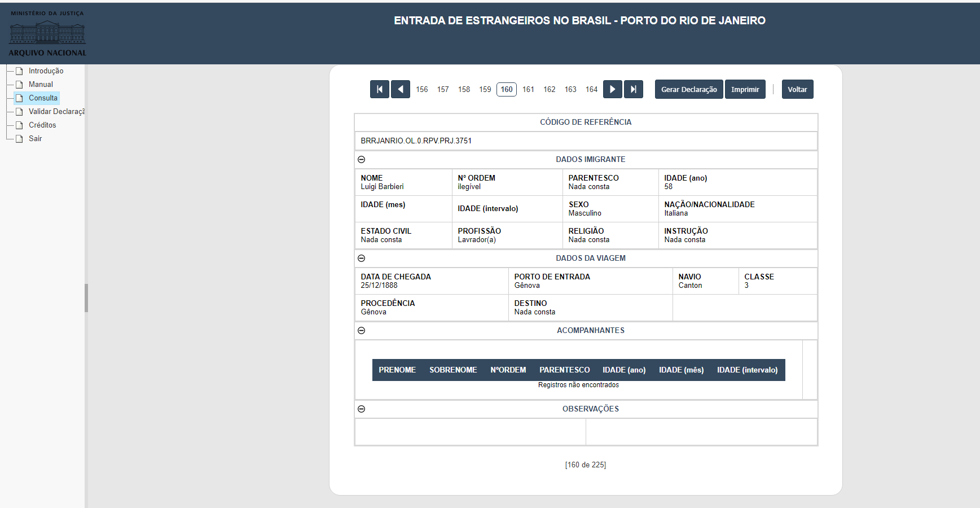This screenshot has height=508, width=980.
Task: Click the PRENOME column header
Action: click(397, 370)
